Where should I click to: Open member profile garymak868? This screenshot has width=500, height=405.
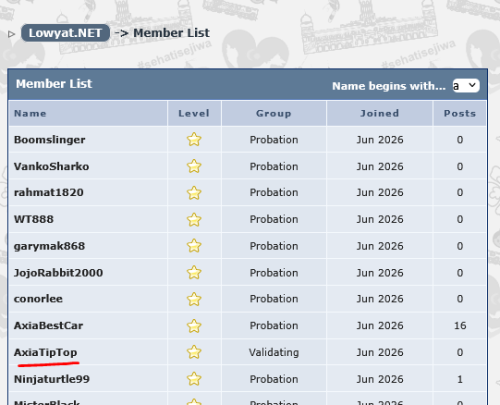pyautogui.click(x=49, y=246)
